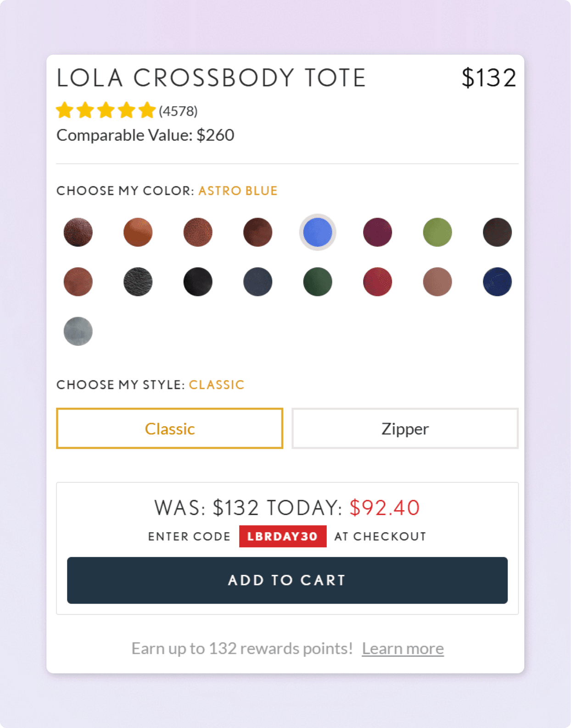571x728 pixels.
Task: Select the Astro Blue color swatch
Action: click(318, 232)
